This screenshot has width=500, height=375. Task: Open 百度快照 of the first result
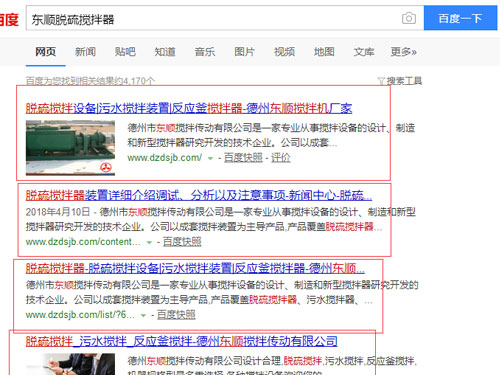pos(243,157)
